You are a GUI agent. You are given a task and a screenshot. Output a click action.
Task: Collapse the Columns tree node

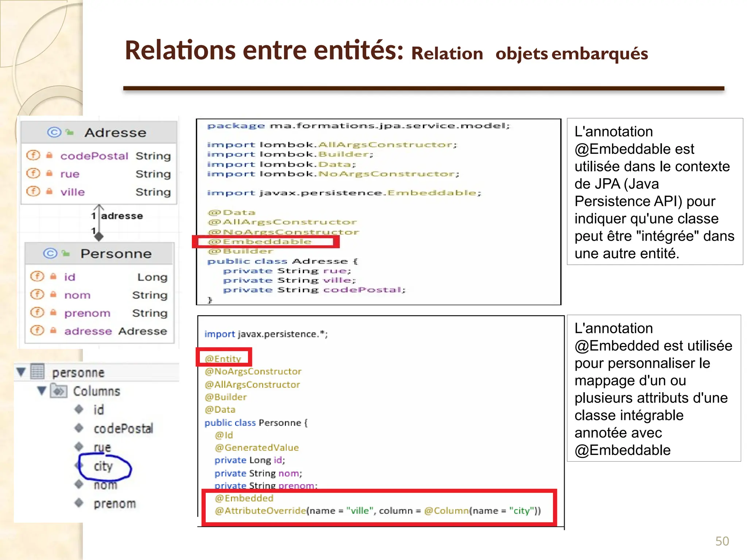[x=42, y=391]
